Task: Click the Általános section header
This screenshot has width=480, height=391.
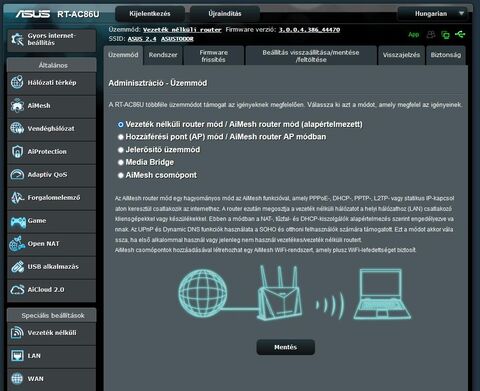Action: 52,65
